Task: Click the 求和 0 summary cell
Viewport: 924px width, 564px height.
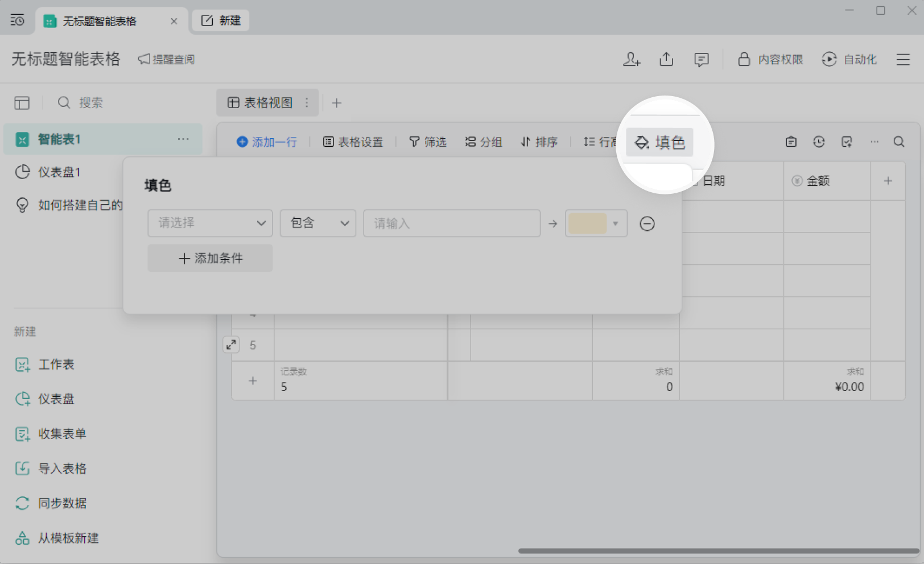Action: click(x=636, y=380)
